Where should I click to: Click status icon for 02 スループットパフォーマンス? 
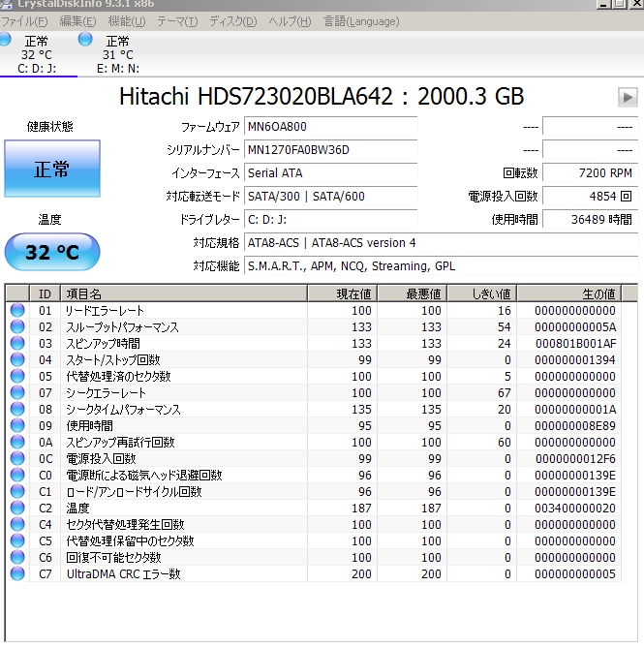click(17, 326)
